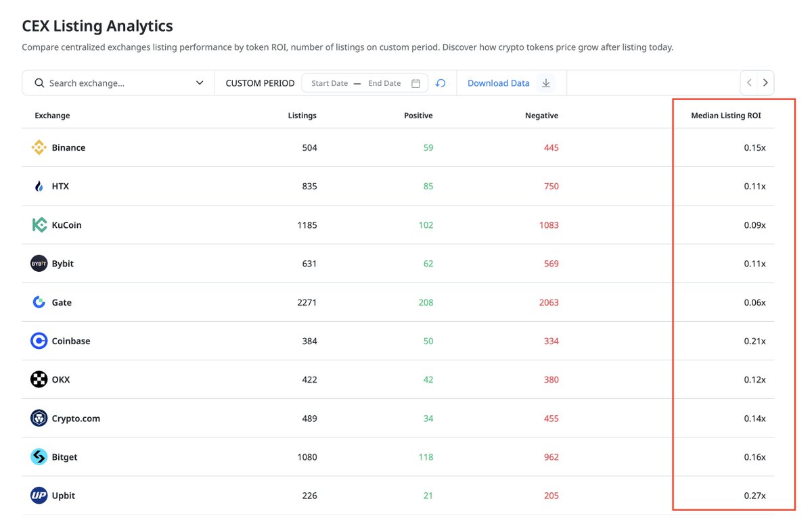Click the Coinbase blue logo
This screenshot has height=524, width=812.
click(39, 341)
